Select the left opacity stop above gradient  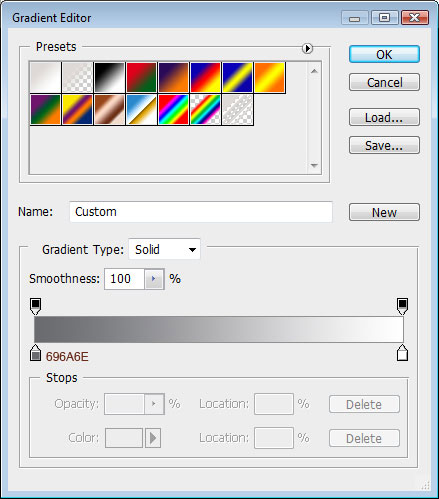pyautogui.click(x=36, y=306)
